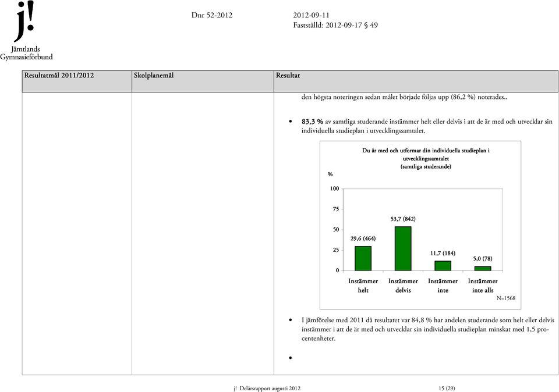
Task: Click the 'Instämmer delvis' axis category label
Action: click(x=403, y=286)
